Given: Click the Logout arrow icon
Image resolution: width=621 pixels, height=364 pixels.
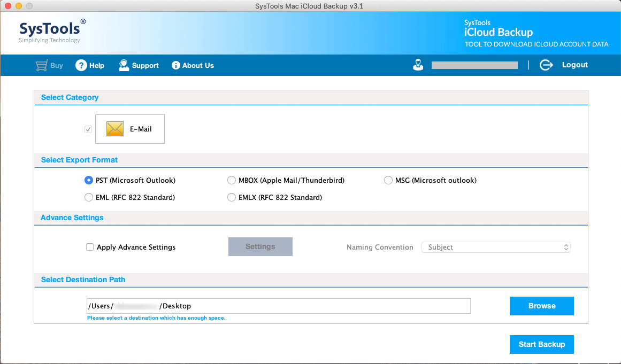Looking at the screenshot, I should click(x=546, y=65).
